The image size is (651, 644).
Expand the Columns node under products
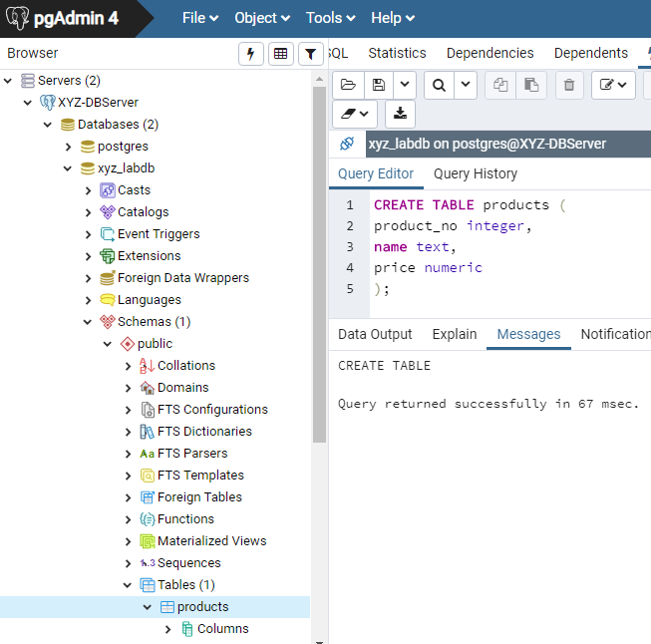(x=167, y=629)
